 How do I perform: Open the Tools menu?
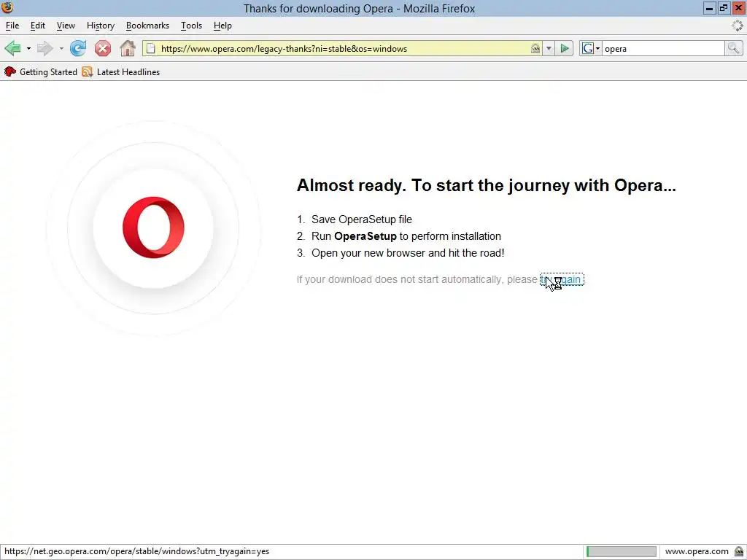(x=192, y=26)
